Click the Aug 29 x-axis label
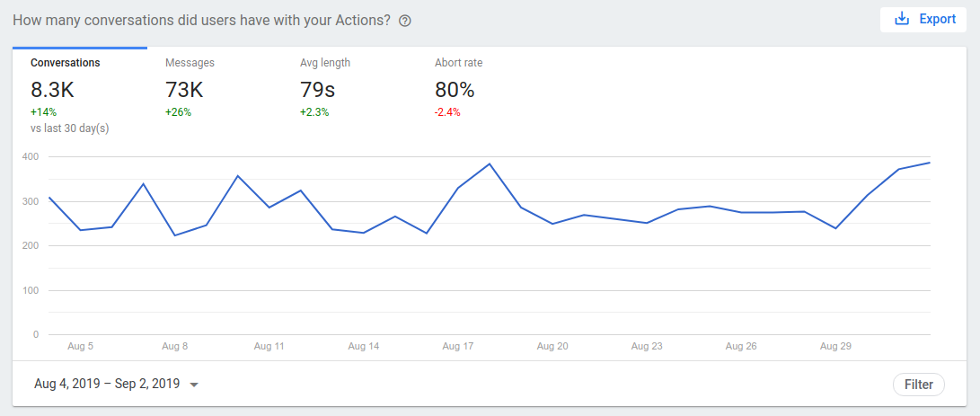This screenshot has width=980, height=416. coord(835,346)
